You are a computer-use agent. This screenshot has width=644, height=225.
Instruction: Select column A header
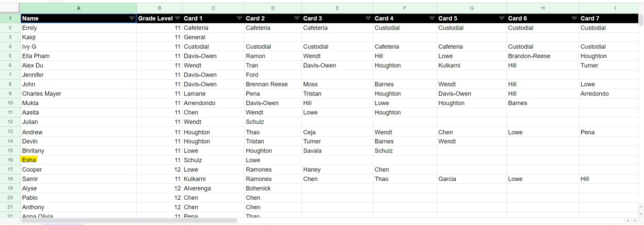coord(78,8)
